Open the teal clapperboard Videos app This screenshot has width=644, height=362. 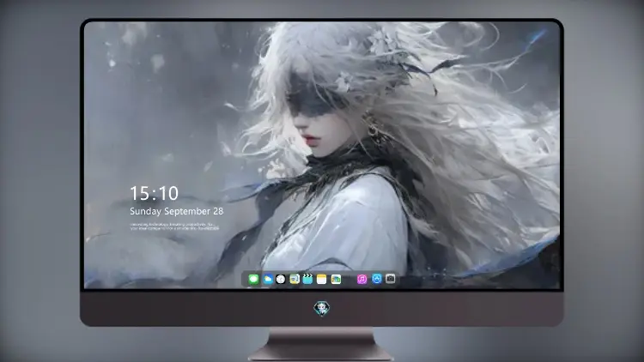(307, 279)
